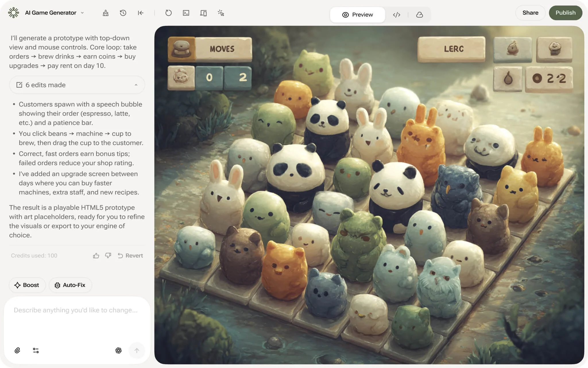Activate the element select cursor tool
588x368 pixels.
[221, 13]
